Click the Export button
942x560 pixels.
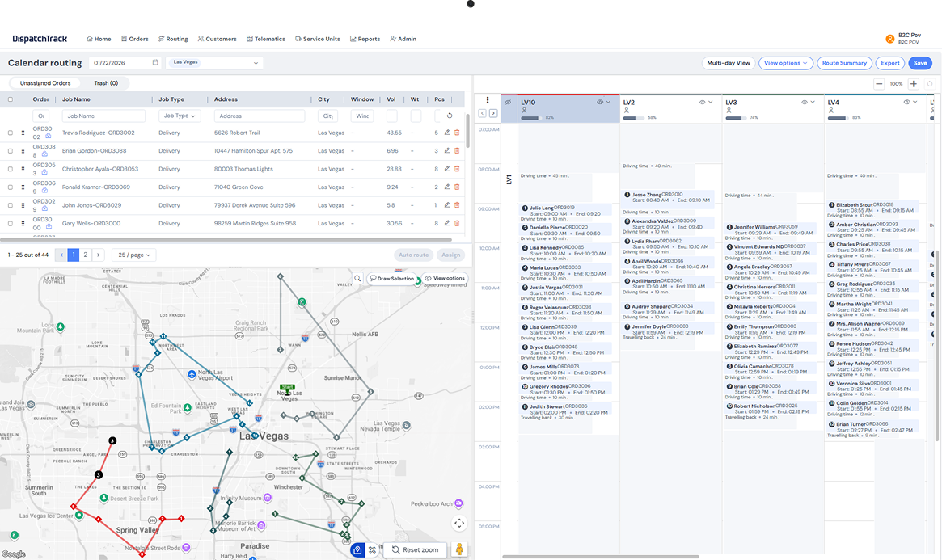point(889,63)
